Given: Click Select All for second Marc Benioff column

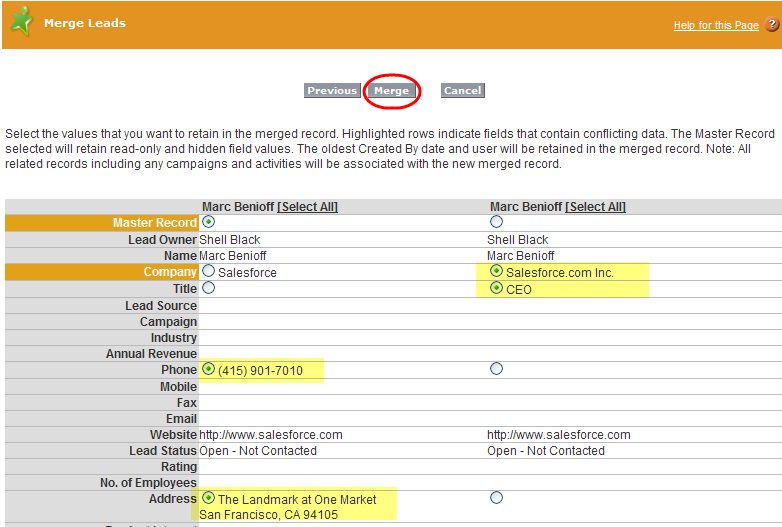Looking at the screenshot, I should coord(595,207).
